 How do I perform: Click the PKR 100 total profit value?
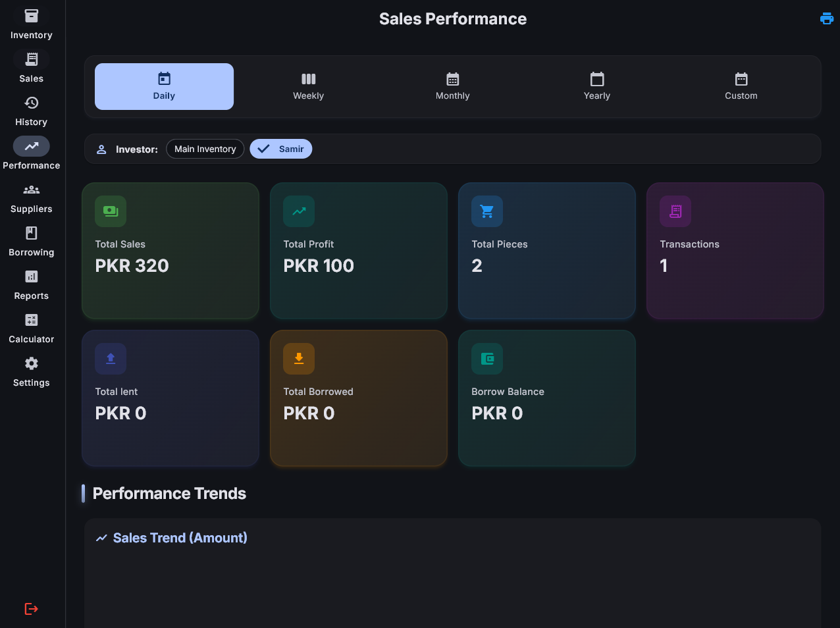[x=319, y=265]
